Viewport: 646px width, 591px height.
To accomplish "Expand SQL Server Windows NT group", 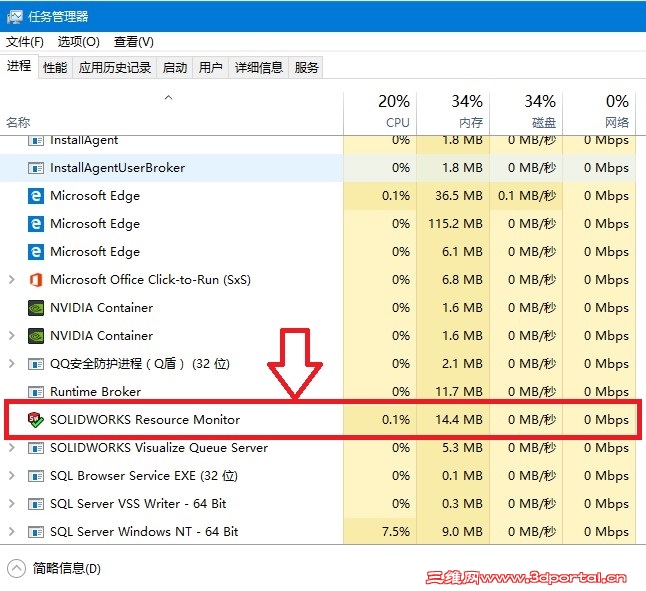I will [x=12, y=532].
